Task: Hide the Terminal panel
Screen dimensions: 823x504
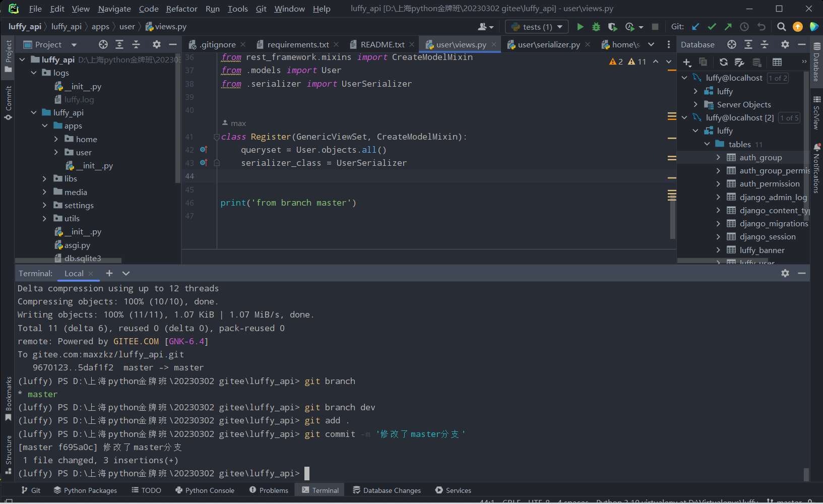Action: click(x=802, y=273)
